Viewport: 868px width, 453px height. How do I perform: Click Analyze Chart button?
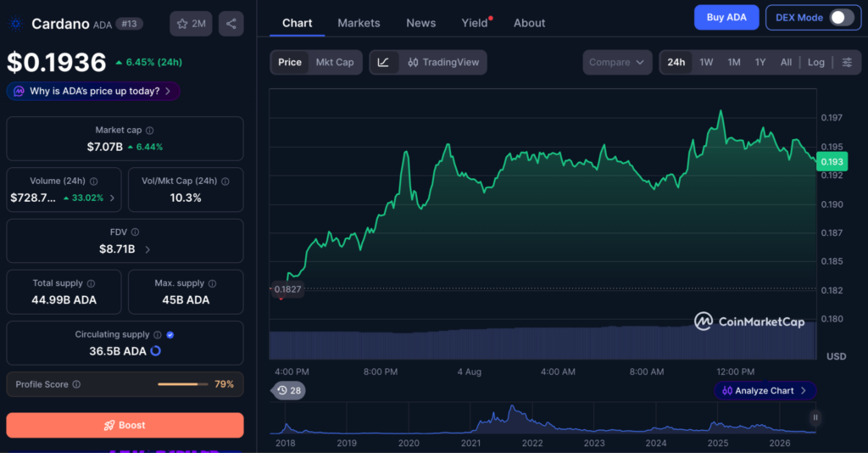[765, 390]
